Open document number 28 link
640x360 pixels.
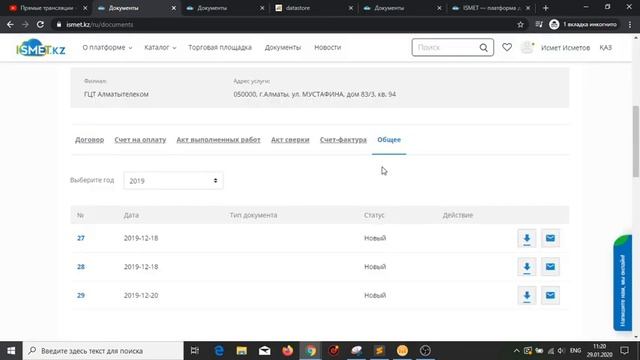pos(81,267)
